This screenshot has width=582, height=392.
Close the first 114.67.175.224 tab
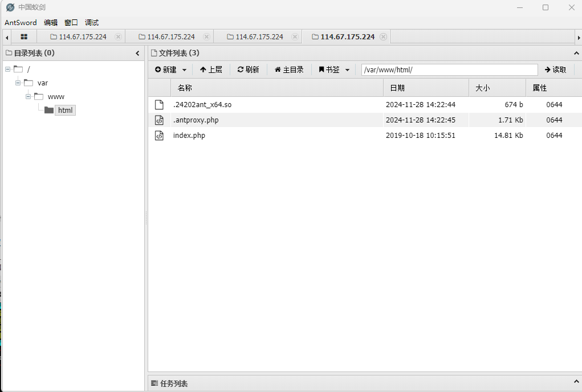(118, 36)
